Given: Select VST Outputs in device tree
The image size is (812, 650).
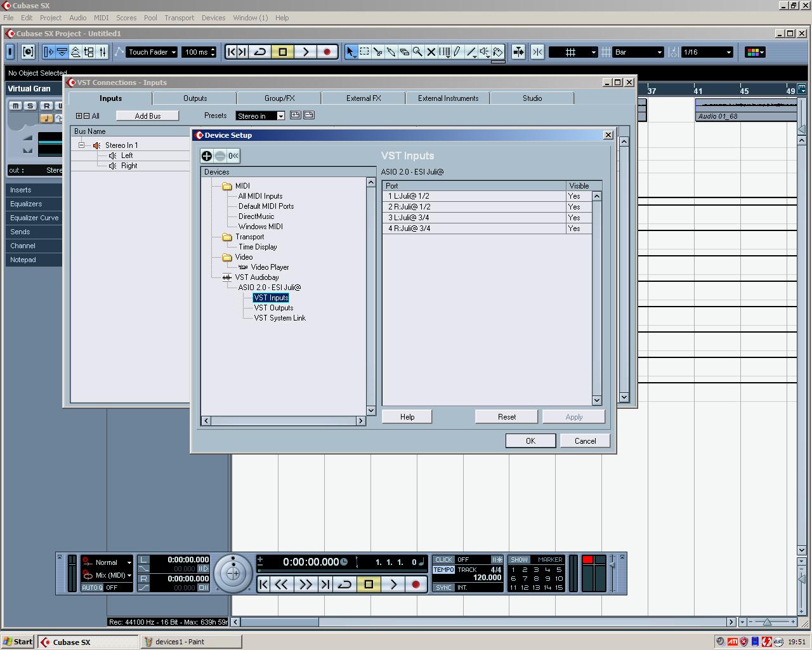Looking at the screenshot, I should click(x=273, y=308).
